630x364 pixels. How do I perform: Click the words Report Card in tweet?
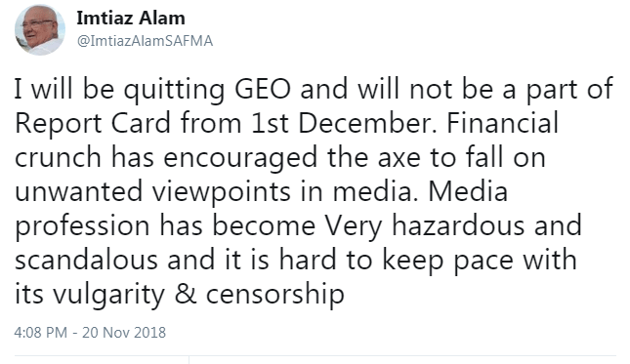93,124
